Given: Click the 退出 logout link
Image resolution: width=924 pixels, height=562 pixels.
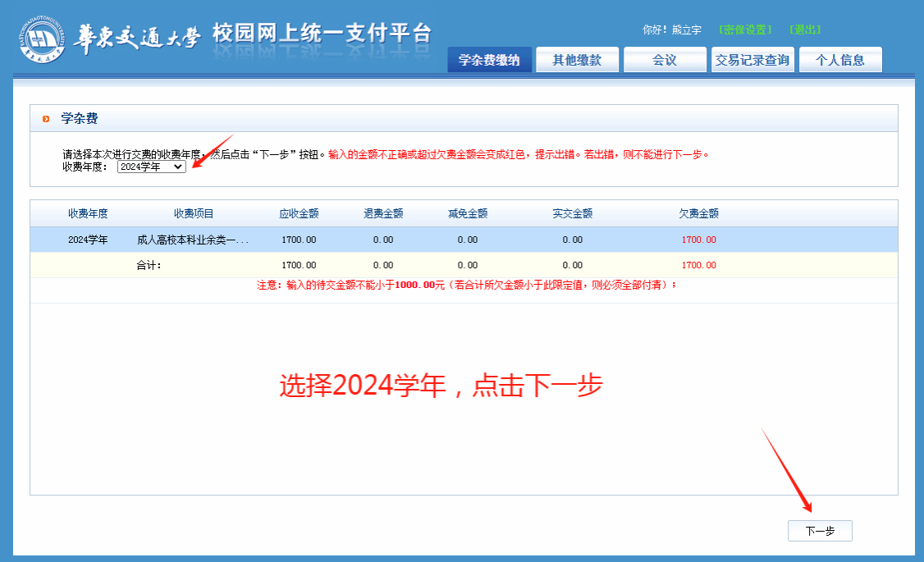Looking at the screenshot, I should pyautogui.click(x=805, y=30).
